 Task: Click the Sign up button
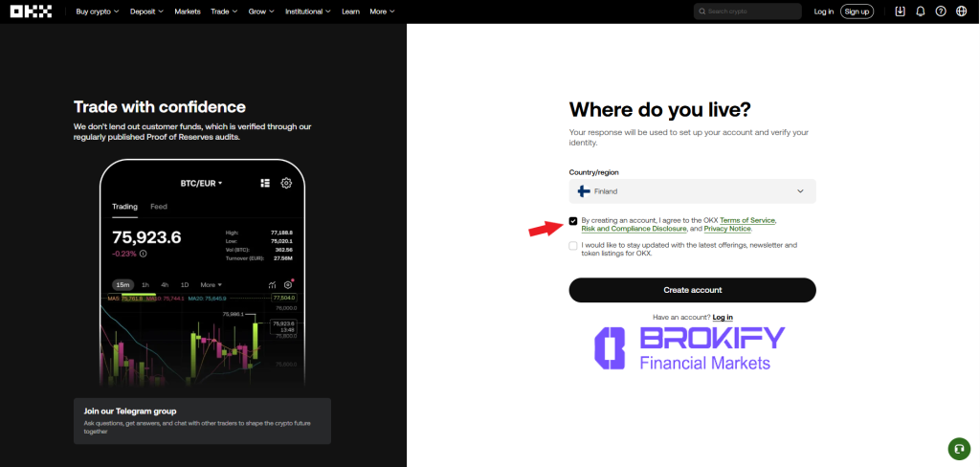point(857,11)
